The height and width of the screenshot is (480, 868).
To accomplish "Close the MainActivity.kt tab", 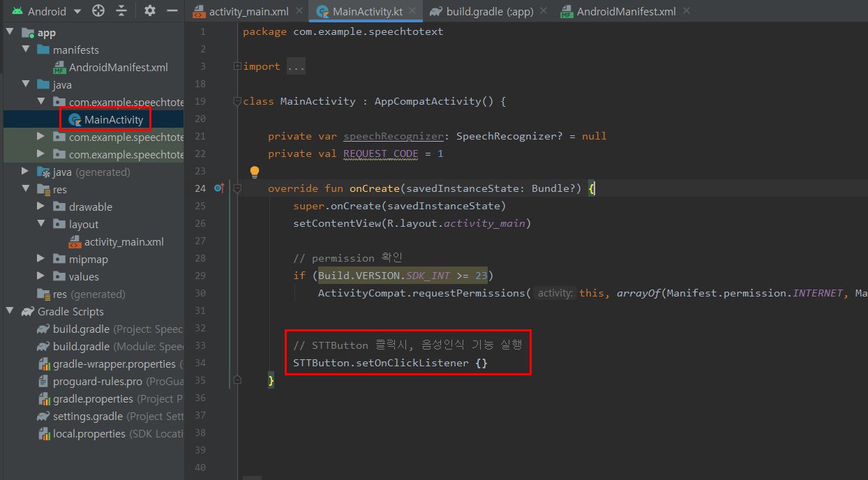I will [x=412, y=12].
